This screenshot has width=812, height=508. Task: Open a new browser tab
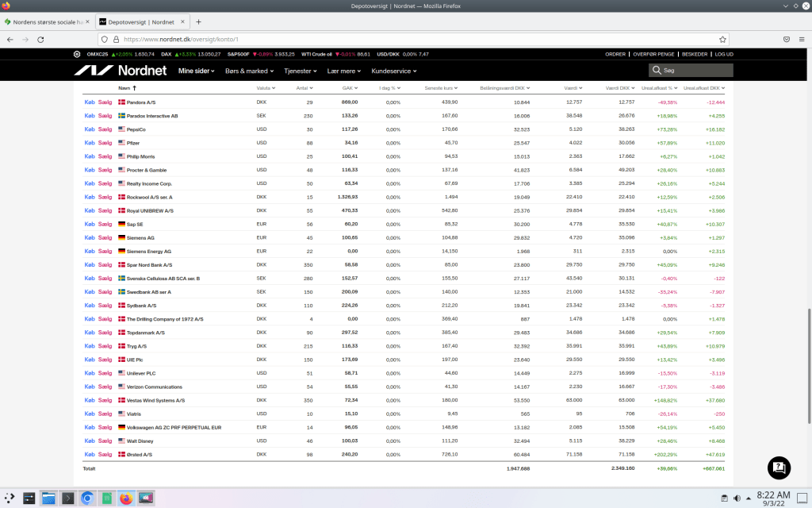(198, 21)
